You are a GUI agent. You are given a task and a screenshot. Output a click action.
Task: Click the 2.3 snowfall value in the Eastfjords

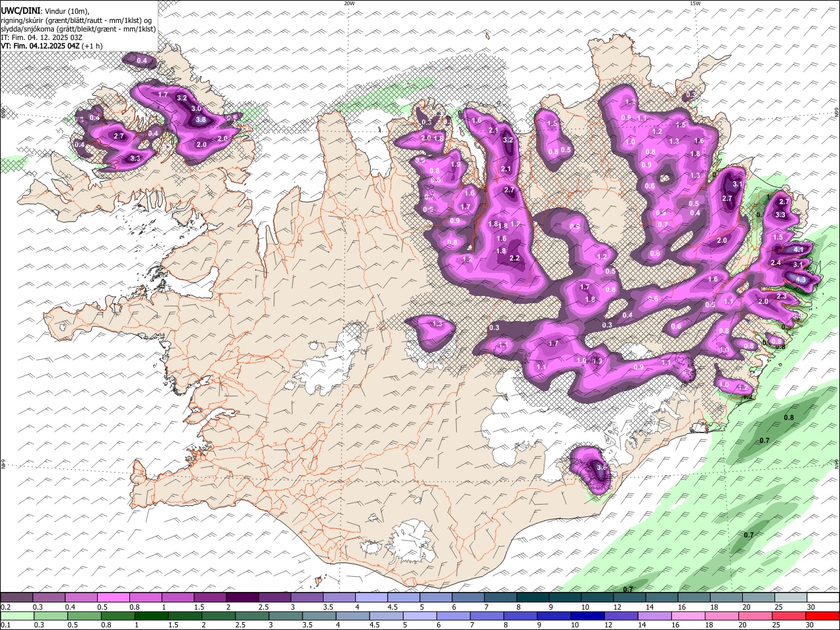click(781, 297)
